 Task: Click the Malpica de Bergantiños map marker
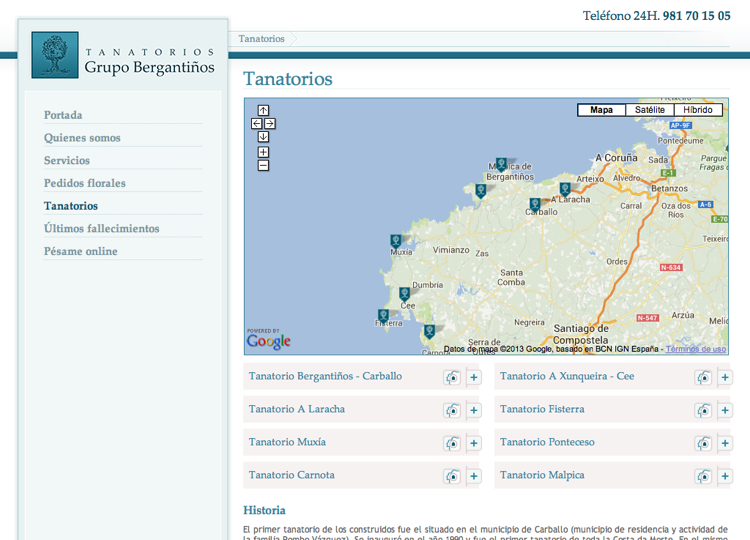pos(501,165)
